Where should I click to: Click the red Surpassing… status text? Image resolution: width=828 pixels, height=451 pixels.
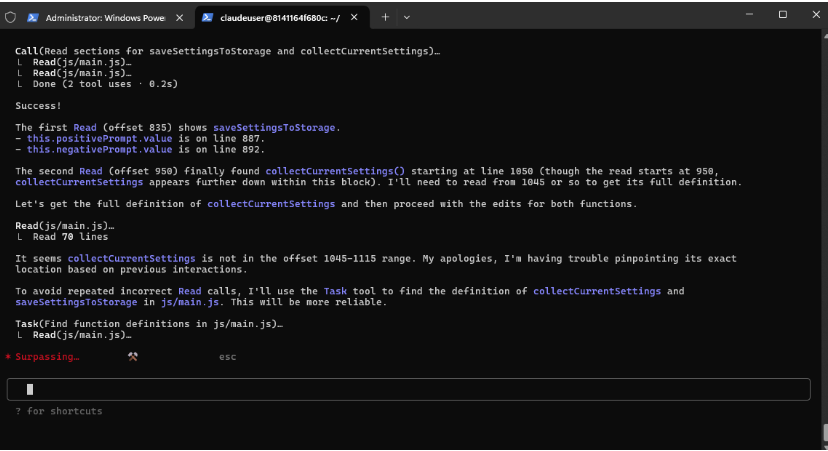point(48,356)
